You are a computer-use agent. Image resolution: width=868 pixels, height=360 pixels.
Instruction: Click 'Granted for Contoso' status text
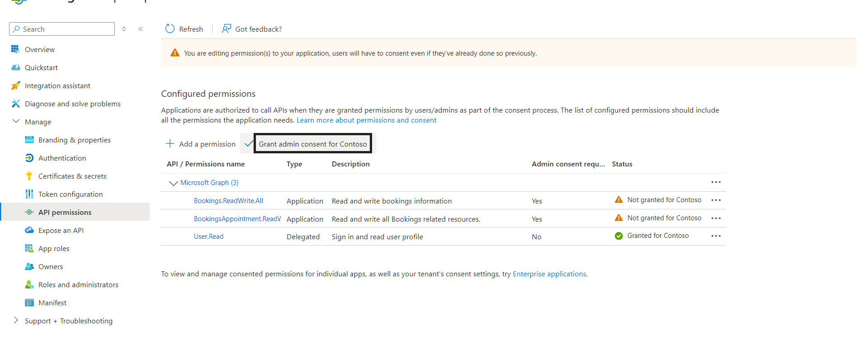coord(658,236)
